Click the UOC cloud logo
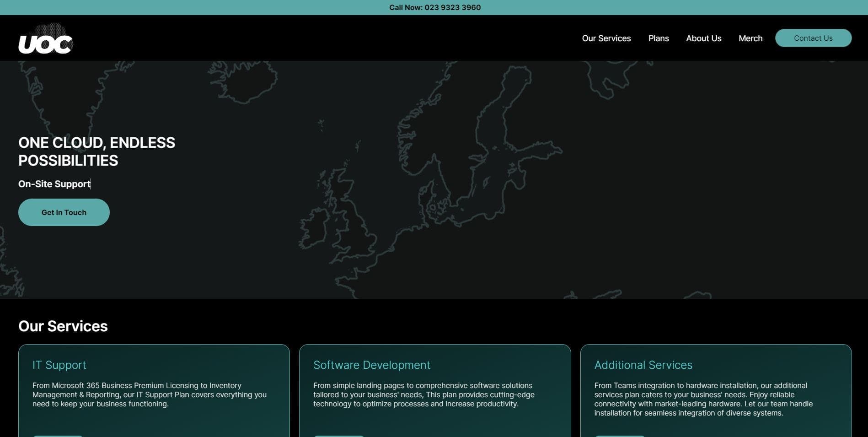Screen dimensions: 868x437 (x=45, y=38)
